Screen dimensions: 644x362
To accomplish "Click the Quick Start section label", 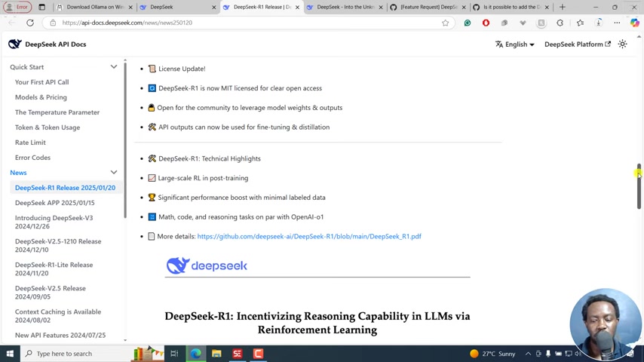I will click(x=26, y=67).
